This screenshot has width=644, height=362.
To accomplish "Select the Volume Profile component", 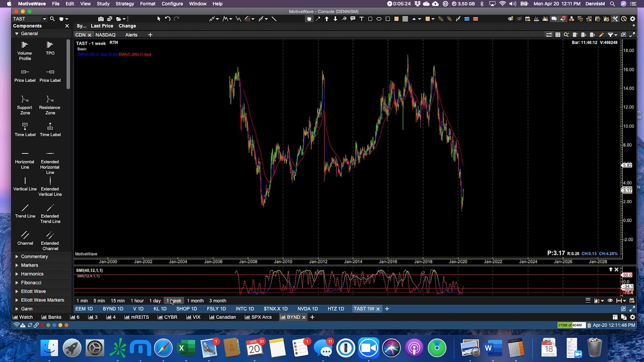I will click(x=25, y=51).
